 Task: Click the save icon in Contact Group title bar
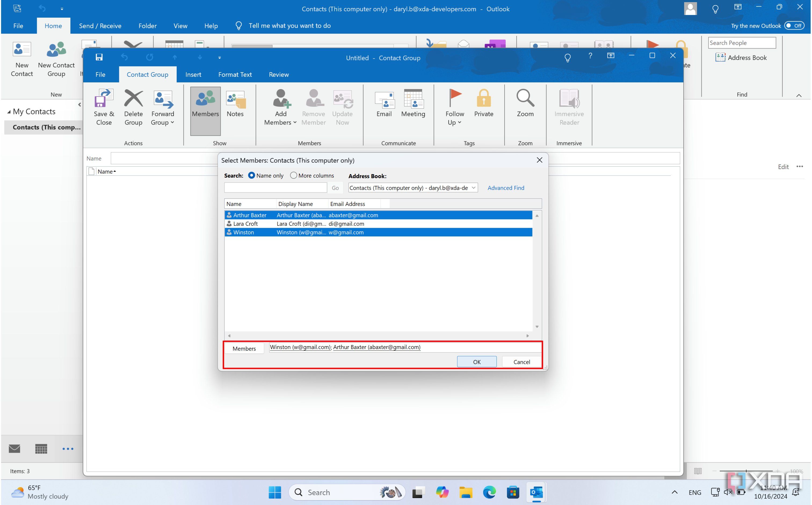pos(99,57)
